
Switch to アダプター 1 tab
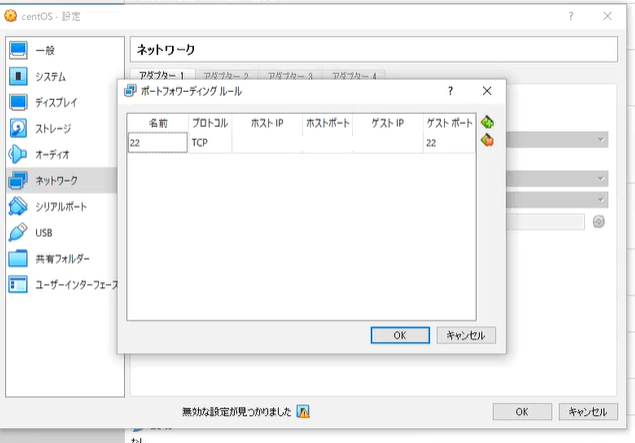tap(162, 75)
